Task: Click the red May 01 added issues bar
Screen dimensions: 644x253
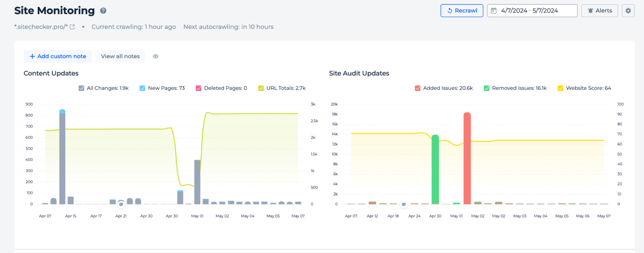Action: (x=467, y=158)
